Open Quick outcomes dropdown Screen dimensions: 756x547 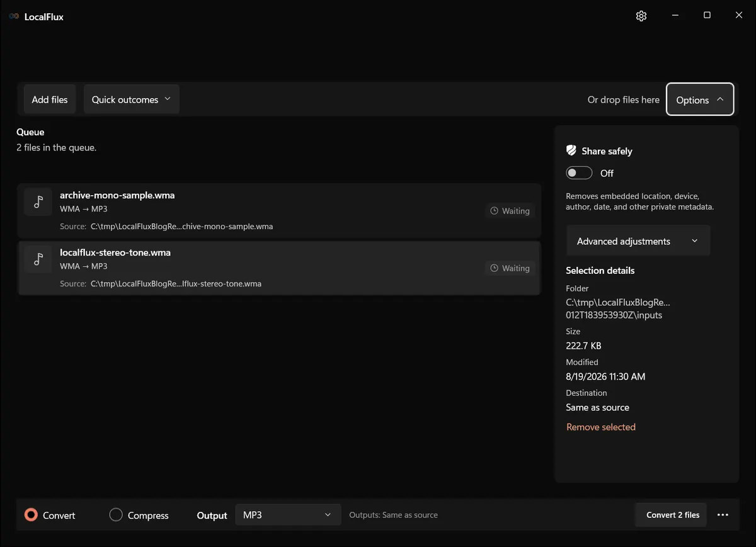pos(131,99)
